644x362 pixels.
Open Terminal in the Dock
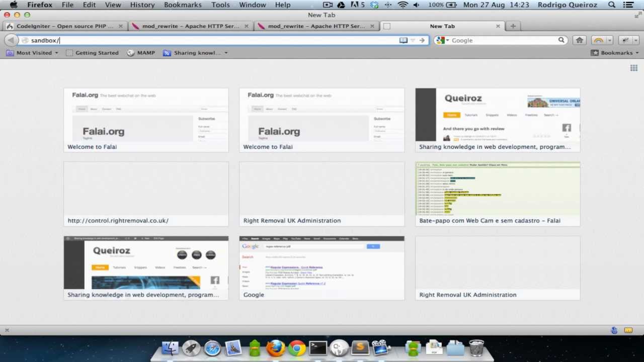[318, 348]
